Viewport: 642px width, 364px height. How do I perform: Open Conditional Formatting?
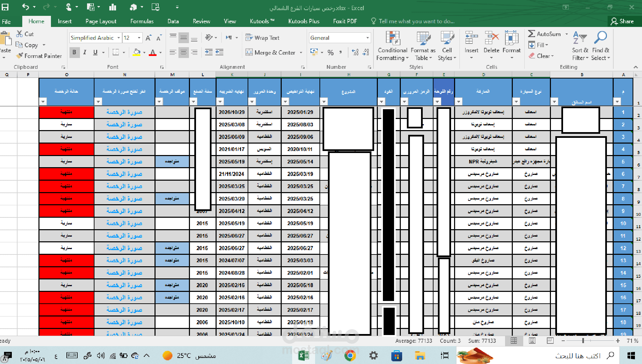392,46
